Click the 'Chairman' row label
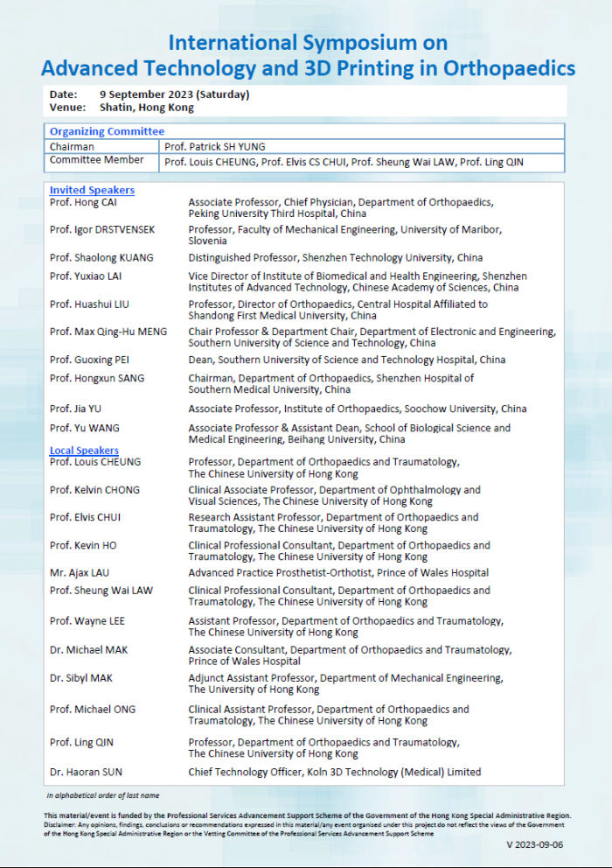 (x=72, y=147)
